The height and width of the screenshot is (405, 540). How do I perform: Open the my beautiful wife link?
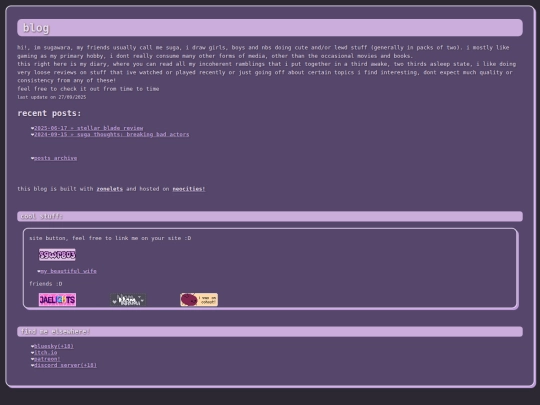point(69,271)
